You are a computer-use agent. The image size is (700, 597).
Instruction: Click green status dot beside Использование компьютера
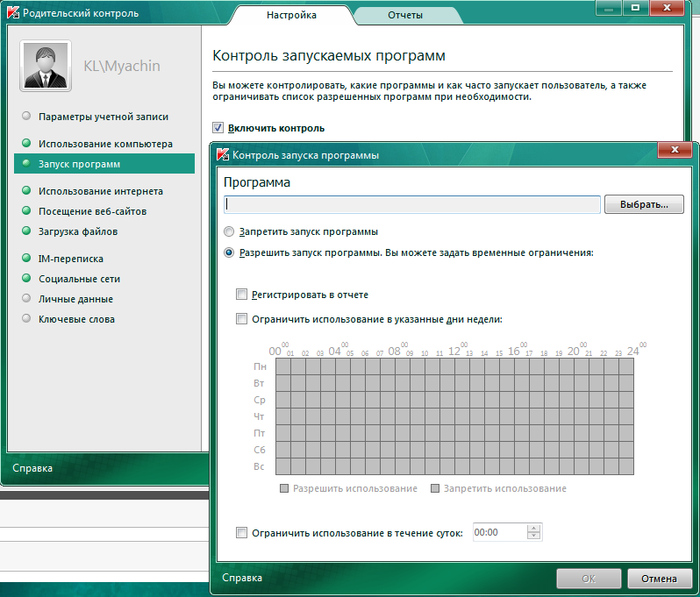26,143
